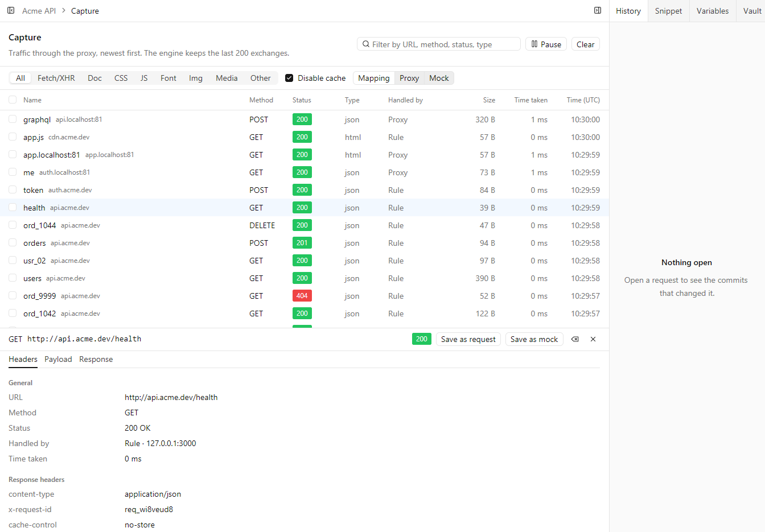Open Acme API breadcrumb link
The image size is (765, 532).
pos(39,11)
